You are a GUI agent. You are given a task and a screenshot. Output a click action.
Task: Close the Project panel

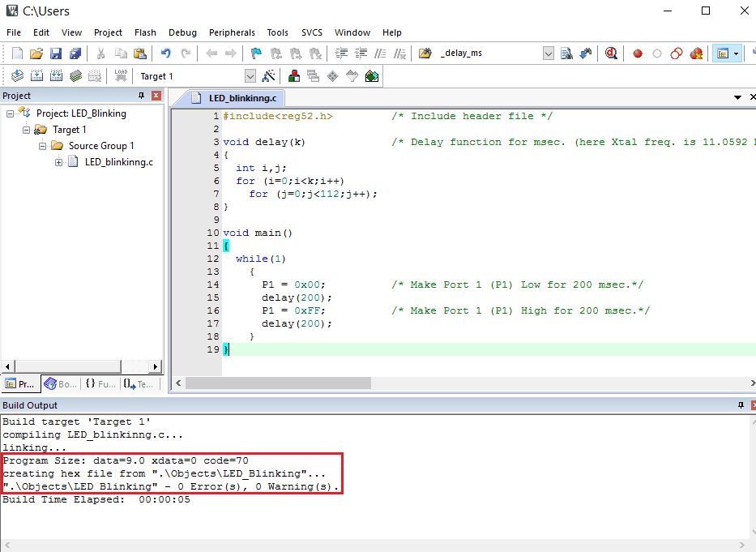point(156,96)
